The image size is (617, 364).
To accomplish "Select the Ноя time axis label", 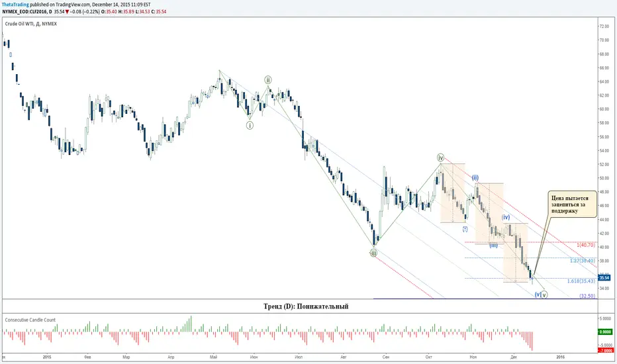I will tap(473, 357).
